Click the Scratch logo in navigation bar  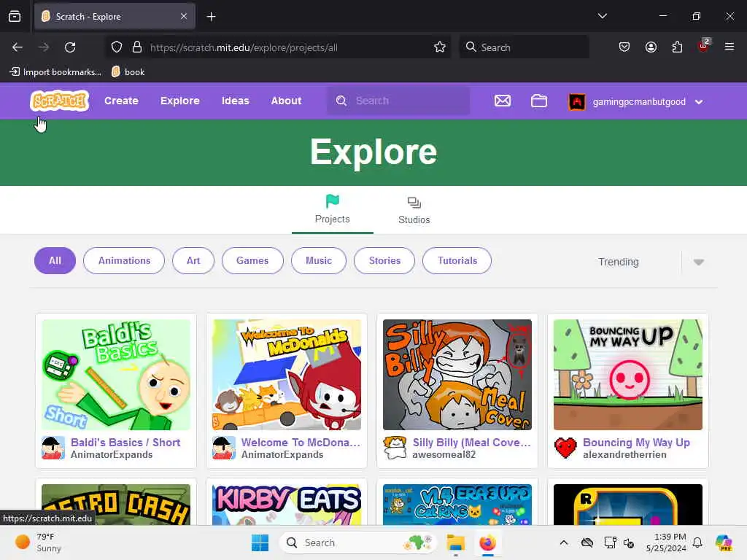(60, 101)
